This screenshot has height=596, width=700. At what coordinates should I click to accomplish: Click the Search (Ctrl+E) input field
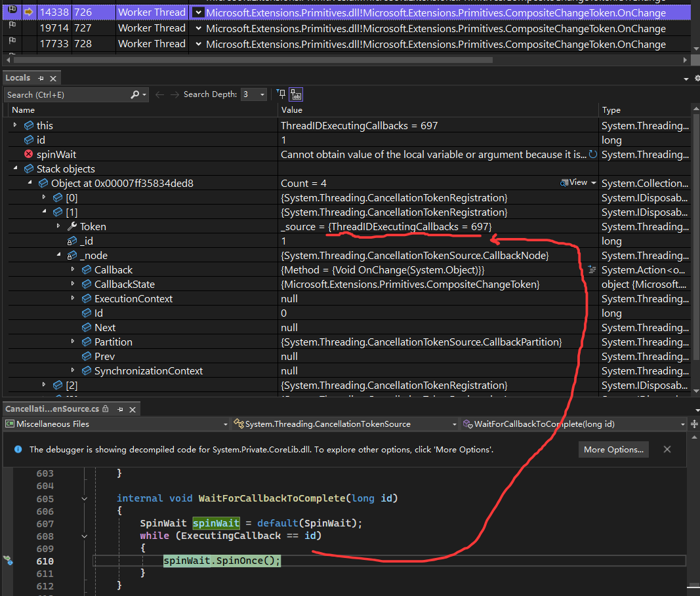(x=66, y=94)
